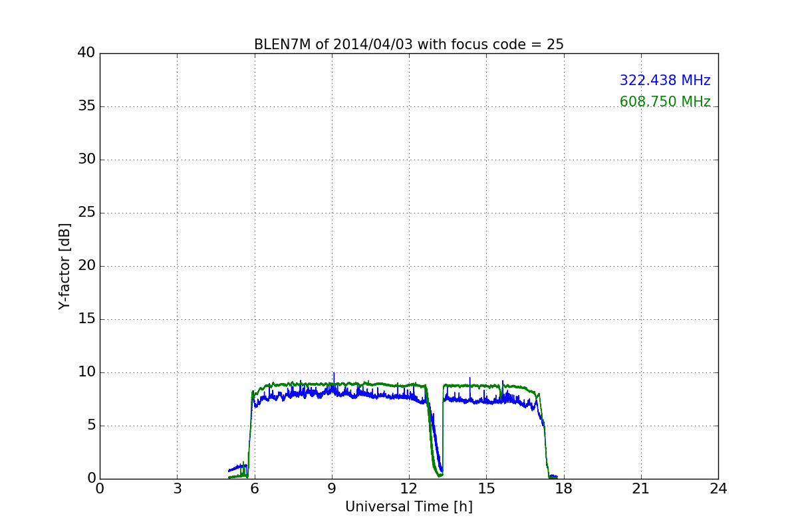Click the y-axis tick label '25'
The width and height of the screenshot is (798, 532).
click(86, 213)
